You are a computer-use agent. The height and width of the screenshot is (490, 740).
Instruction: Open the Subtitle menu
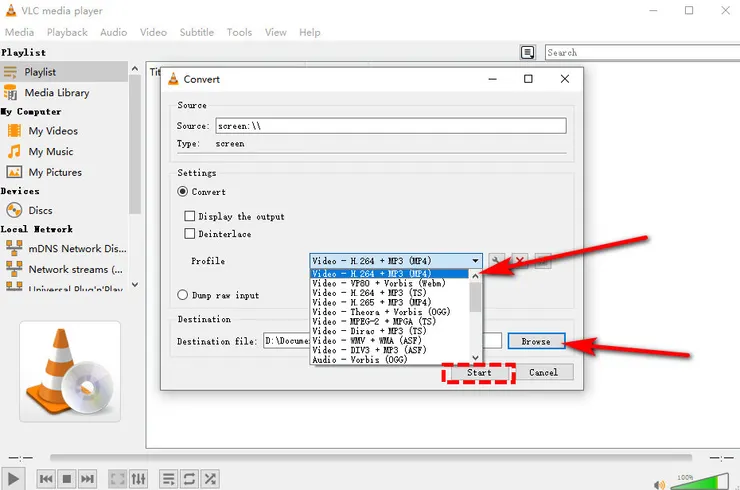(x=197, y=32)
